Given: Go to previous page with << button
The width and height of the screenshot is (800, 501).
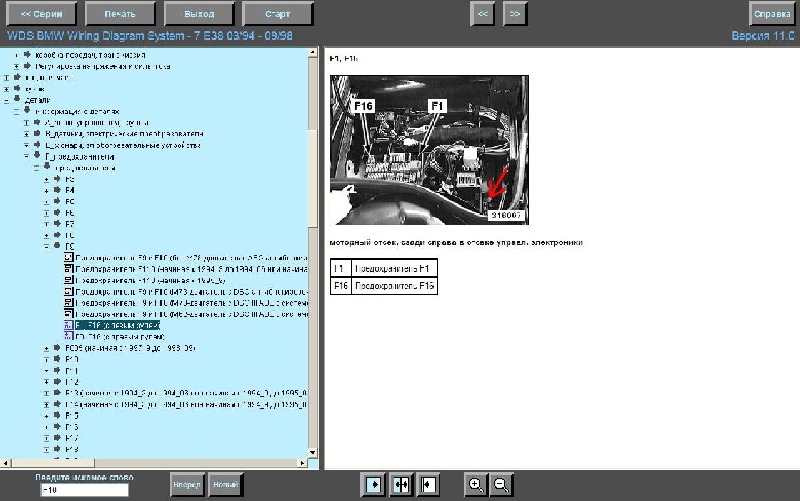Looking at the screenshot, I should pos(483,14).
